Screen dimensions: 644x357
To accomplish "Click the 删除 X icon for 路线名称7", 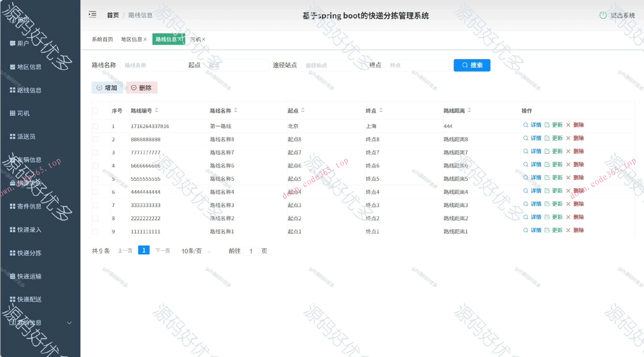I will point(569,151).
